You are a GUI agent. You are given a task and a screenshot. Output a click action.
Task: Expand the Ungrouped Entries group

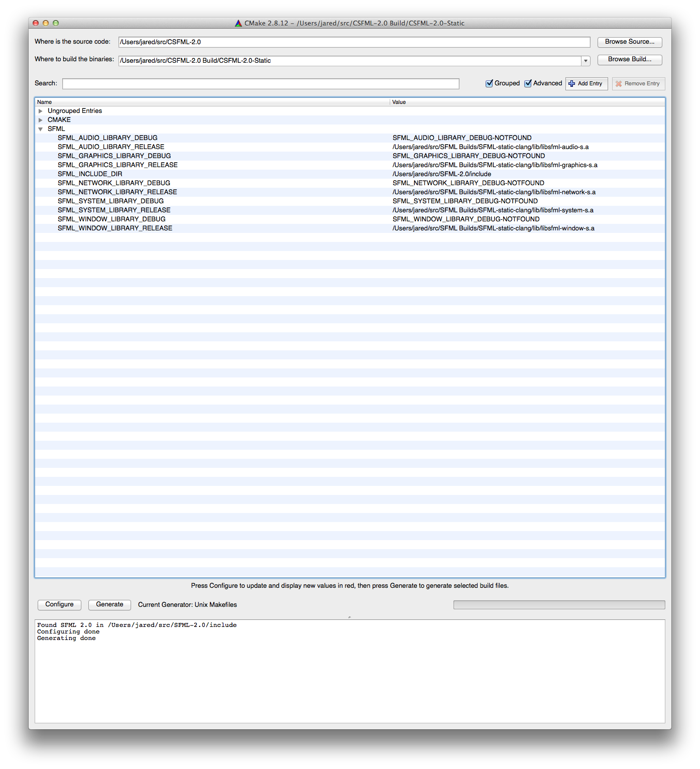click(x=41, y=111)
